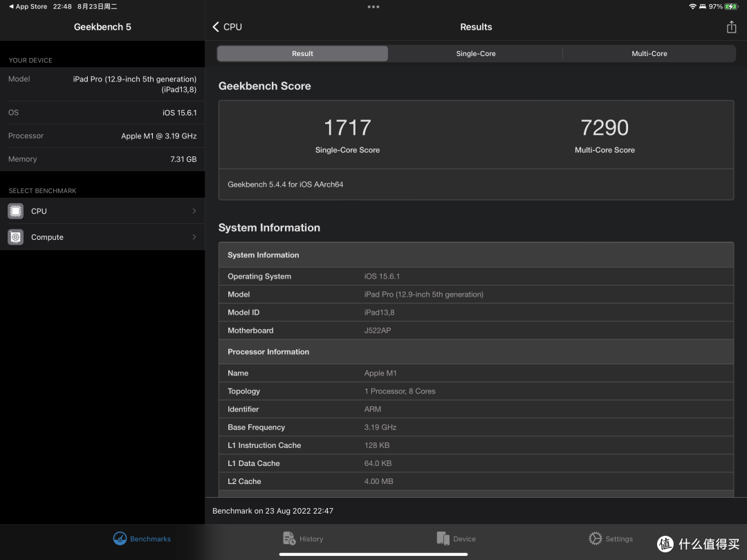
Task: Tap the home indicator bar
Action: click(x=373, y=554)
